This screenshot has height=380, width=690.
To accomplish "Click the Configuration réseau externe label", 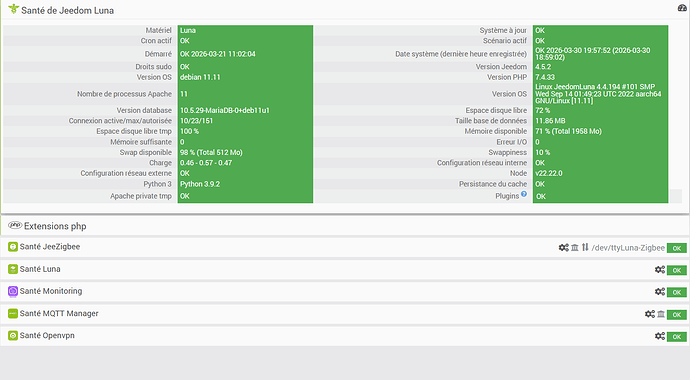I will coord(126,173).
